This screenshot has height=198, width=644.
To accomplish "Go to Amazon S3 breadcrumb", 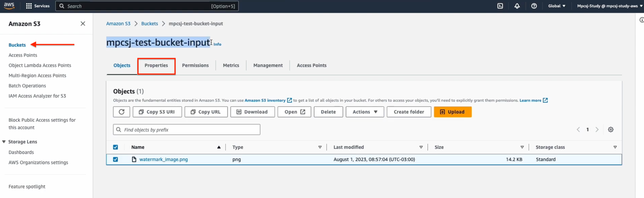I will click(118, 23).
